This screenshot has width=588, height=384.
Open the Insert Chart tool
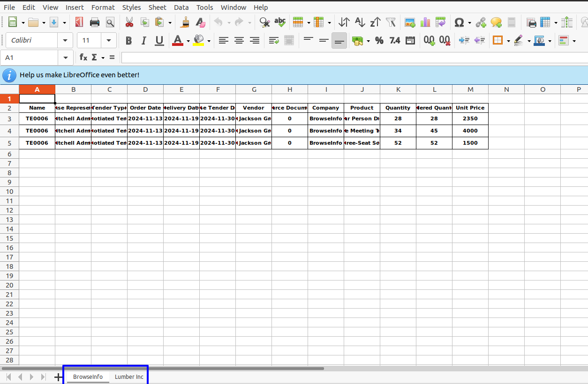tap(425, 22)
